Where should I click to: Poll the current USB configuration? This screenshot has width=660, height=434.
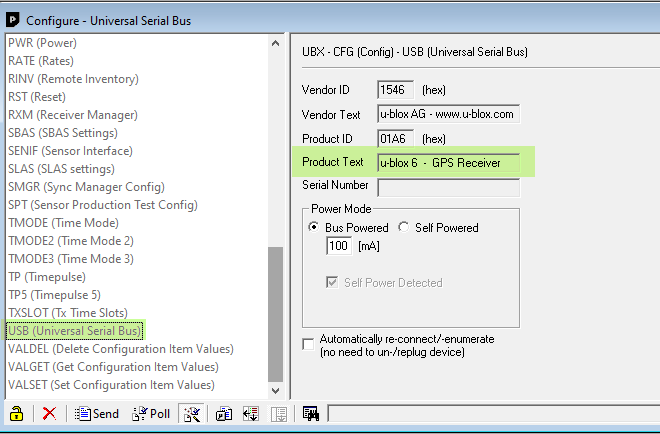coord(151,414)
